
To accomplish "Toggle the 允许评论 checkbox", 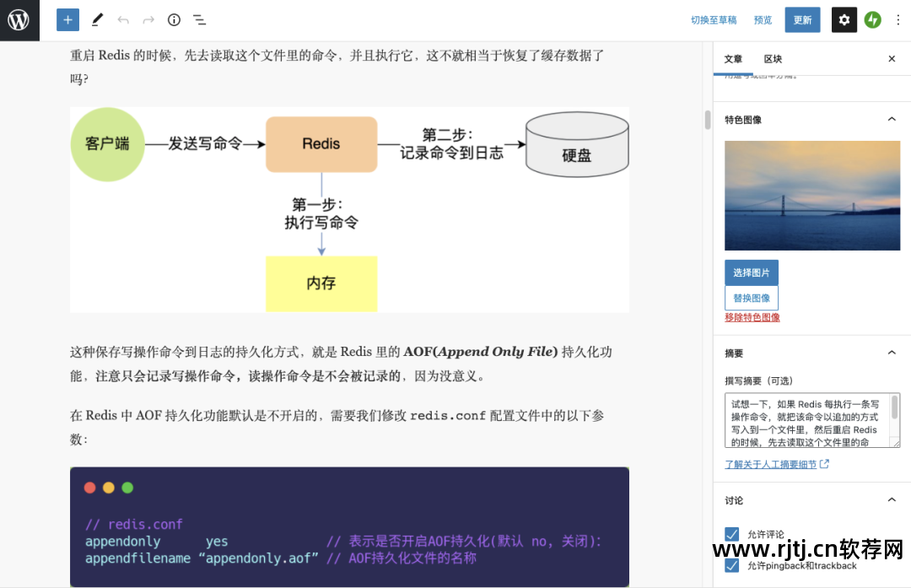I will [x=731, y=534].
